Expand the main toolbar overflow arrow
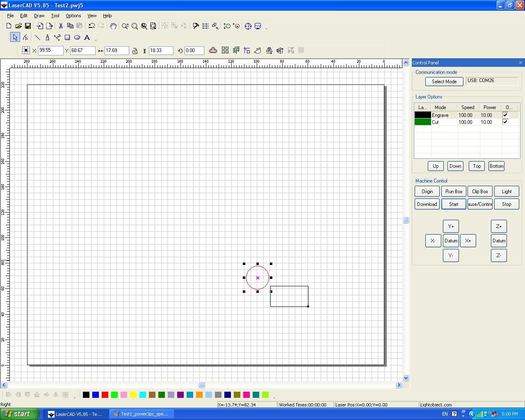Screen dimensions: 525x420 267,28
